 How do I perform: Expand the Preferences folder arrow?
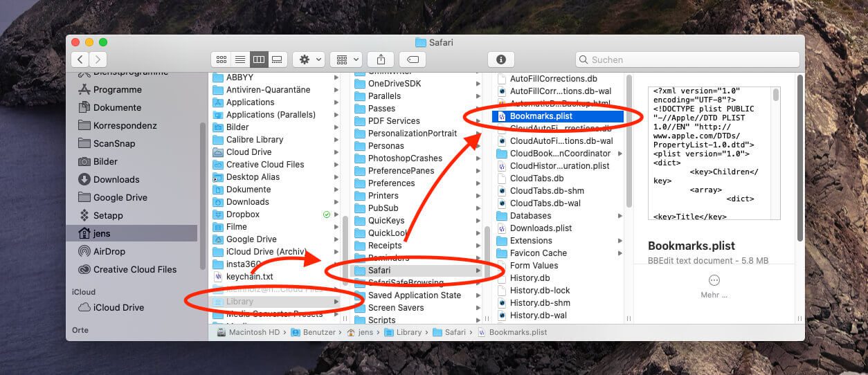tap(478, 183)
